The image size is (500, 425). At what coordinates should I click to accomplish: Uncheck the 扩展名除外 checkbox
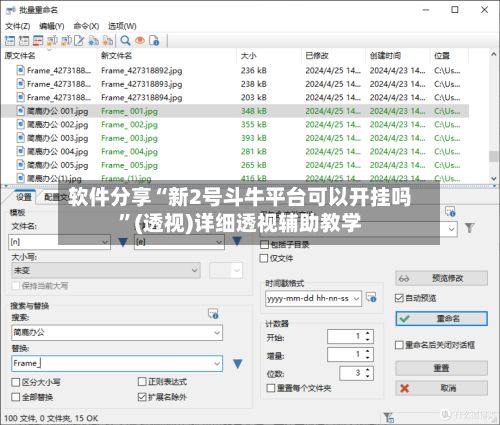coord(142,397)
